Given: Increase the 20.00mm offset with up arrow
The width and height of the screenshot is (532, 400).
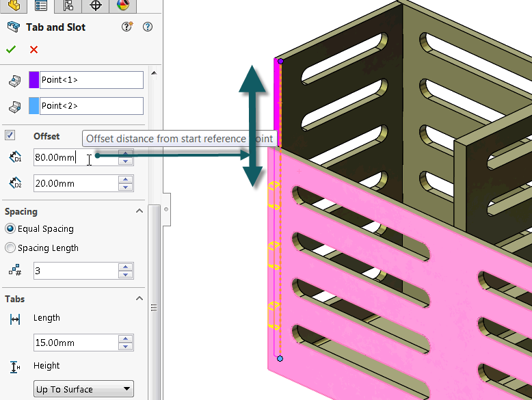Looking at the screenshot, I should point(126,179).
